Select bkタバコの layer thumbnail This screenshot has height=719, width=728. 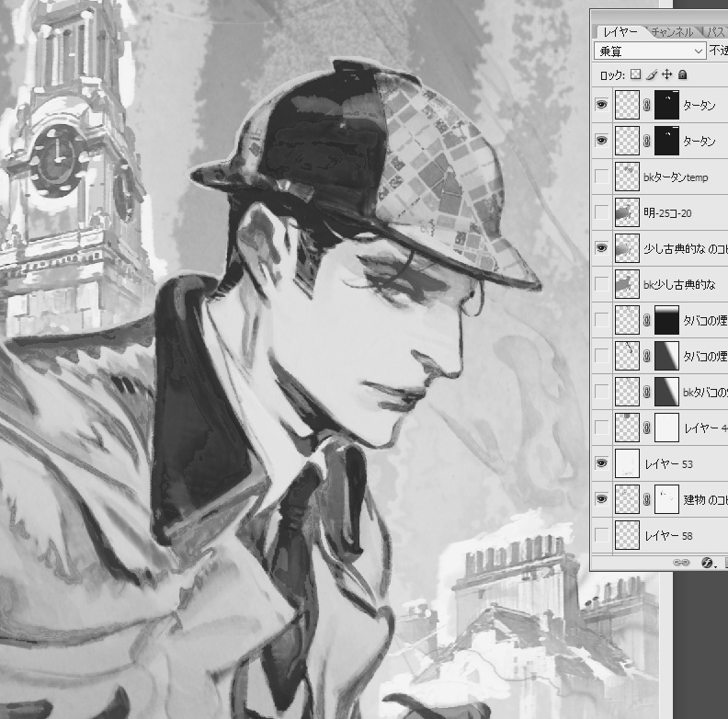coord(627,392)
